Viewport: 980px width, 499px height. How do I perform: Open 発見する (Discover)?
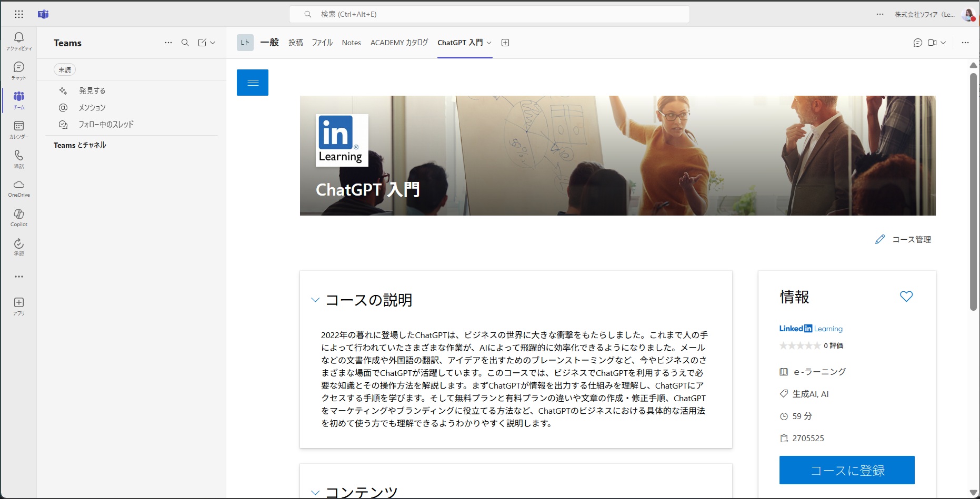(x=92, y=90)
